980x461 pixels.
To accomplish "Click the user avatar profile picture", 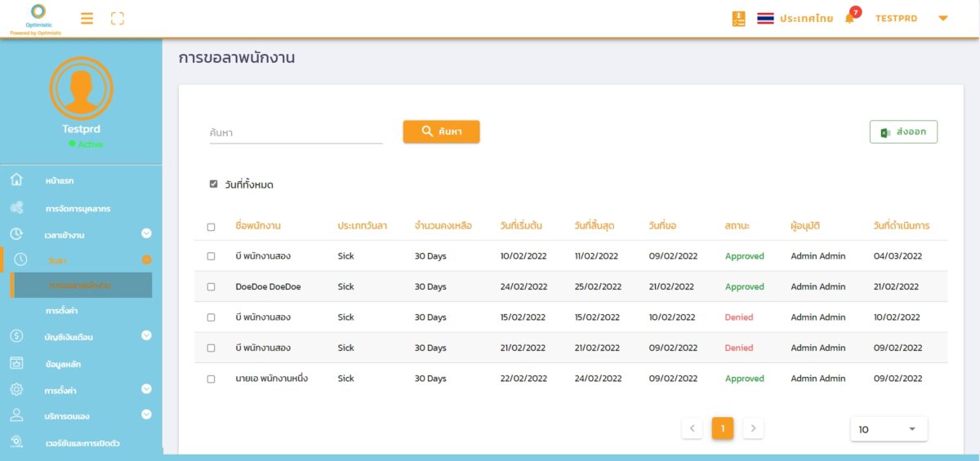I will (81, 88).
